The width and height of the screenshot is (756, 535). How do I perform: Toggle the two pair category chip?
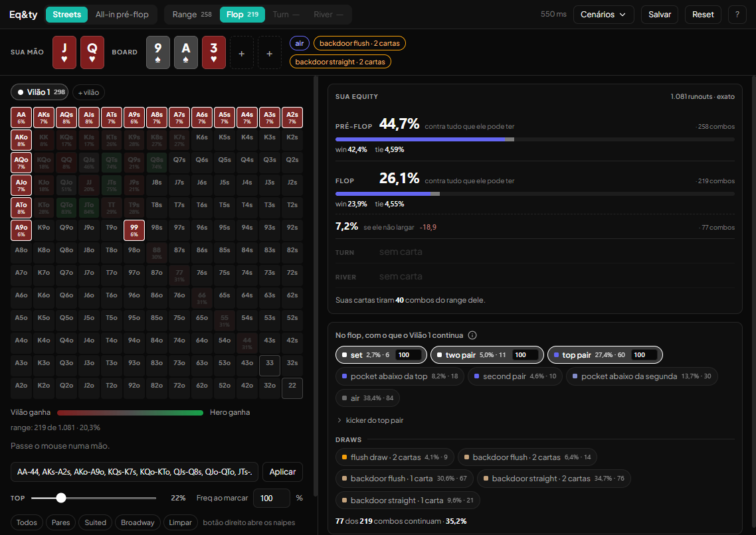(x=487, y=355)
